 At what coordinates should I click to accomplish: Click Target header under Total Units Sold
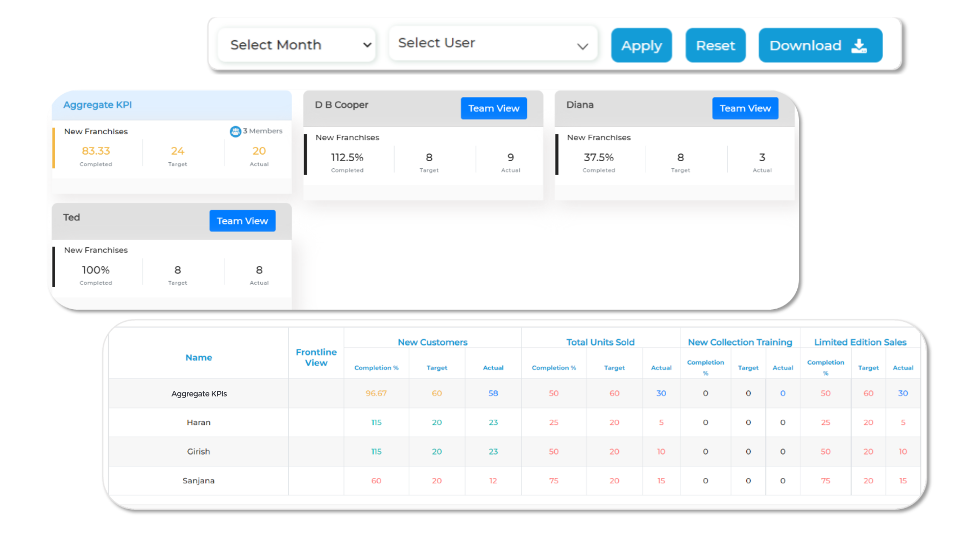pos(615,368)
